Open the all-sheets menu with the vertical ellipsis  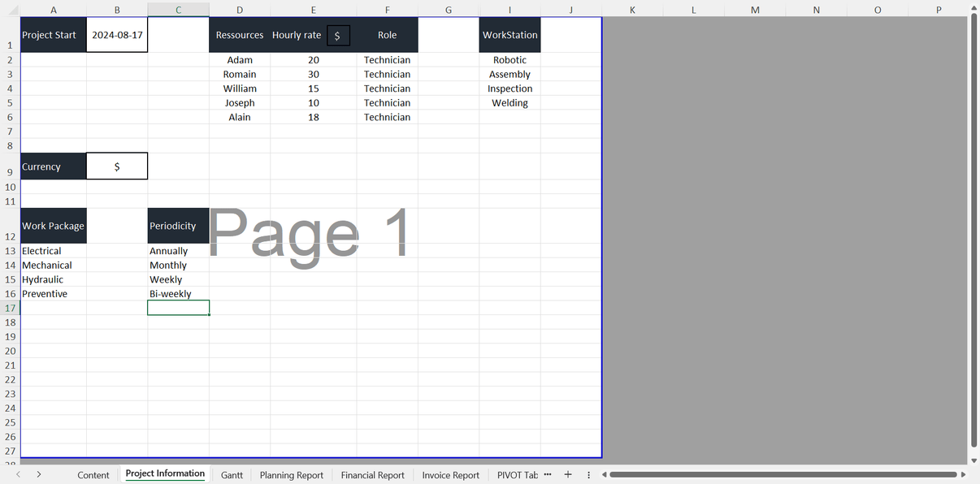[x=588, y=474]
